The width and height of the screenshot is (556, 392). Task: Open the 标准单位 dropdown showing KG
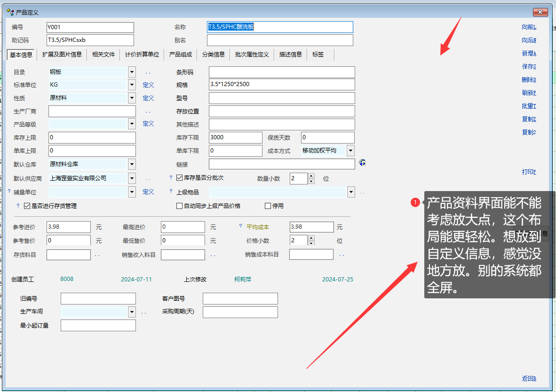point(132,85)
